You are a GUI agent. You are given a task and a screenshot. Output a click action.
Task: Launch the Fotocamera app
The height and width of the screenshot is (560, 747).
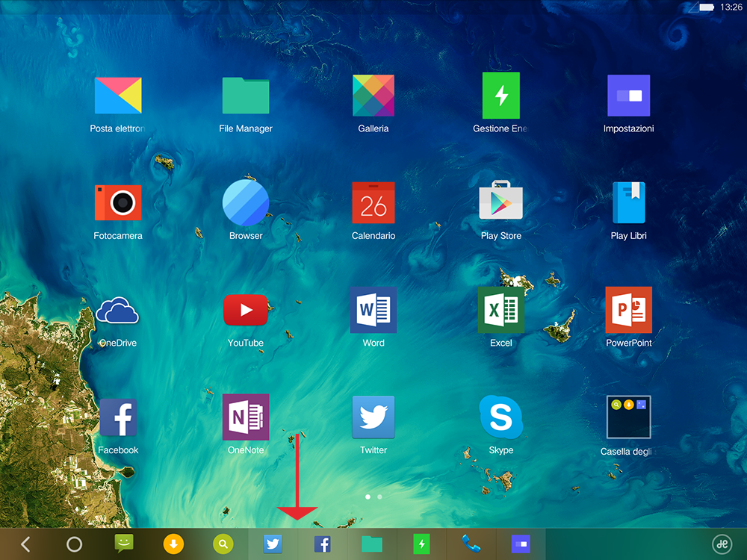point(118,202)
